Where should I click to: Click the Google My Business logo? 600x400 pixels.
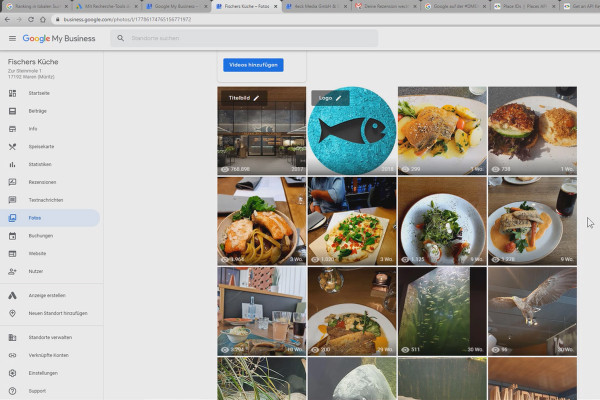pyautogui.click(x=59, y=38)
